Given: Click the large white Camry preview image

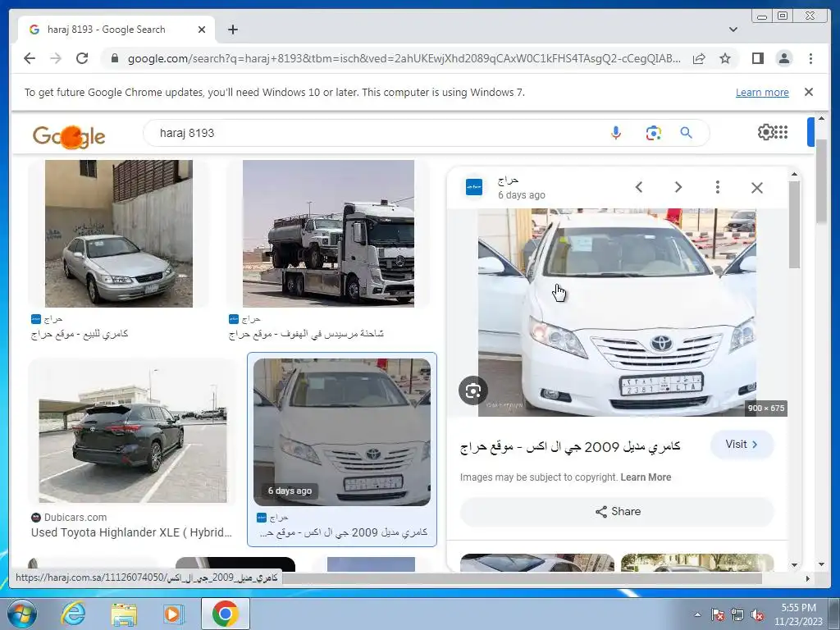Looking at the screenshot, I should point(617,313).
